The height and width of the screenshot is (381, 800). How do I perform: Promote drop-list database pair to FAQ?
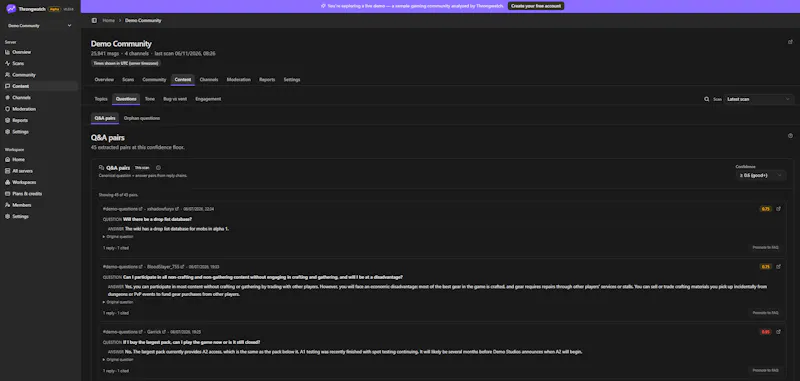click(x=765, y=247)
